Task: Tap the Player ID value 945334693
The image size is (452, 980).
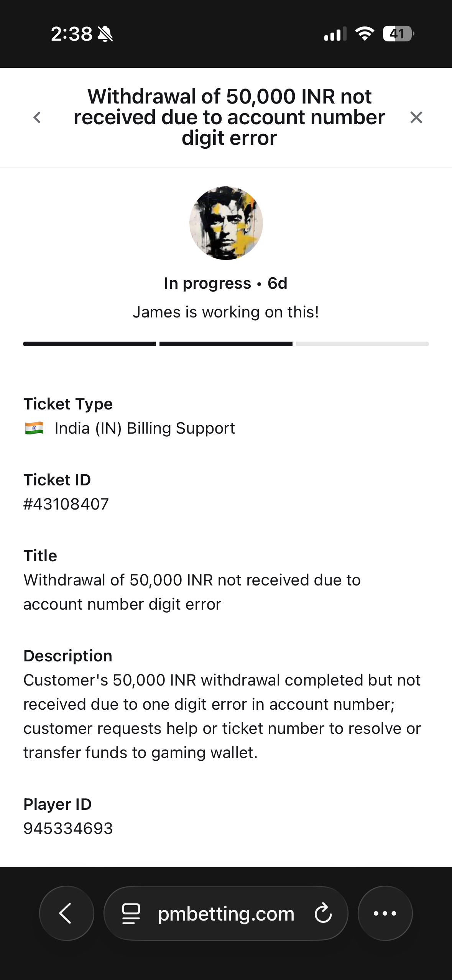Action: pyautogui.click(x=68, y=828)
